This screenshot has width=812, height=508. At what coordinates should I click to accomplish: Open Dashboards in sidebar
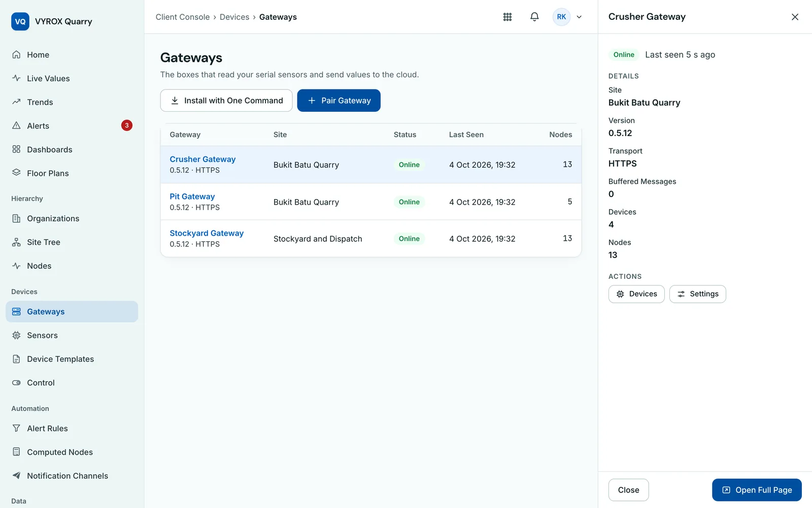click(x=72, y=149)
